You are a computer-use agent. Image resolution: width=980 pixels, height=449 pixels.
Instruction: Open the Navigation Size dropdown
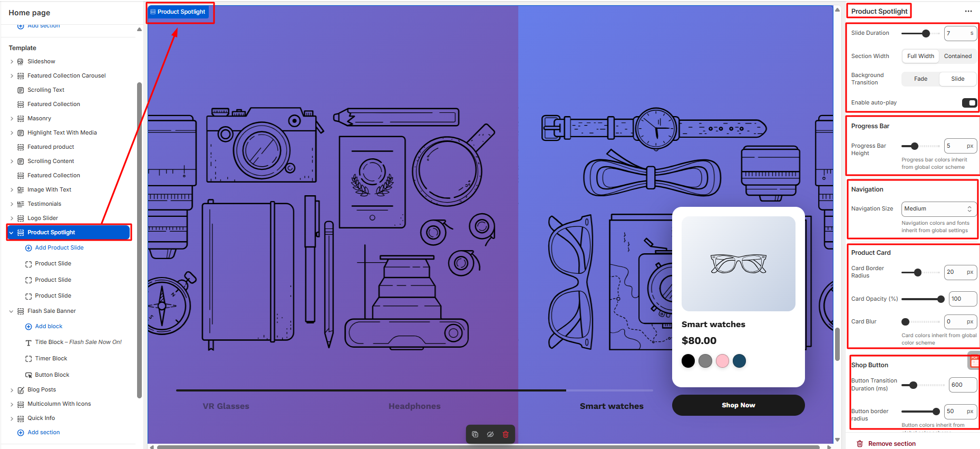[938, 209]
